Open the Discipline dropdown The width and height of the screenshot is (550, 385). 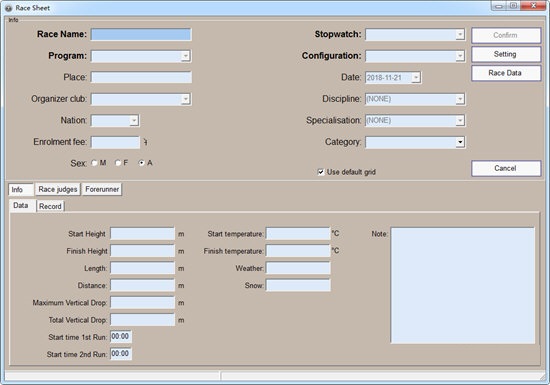(460, 99)
